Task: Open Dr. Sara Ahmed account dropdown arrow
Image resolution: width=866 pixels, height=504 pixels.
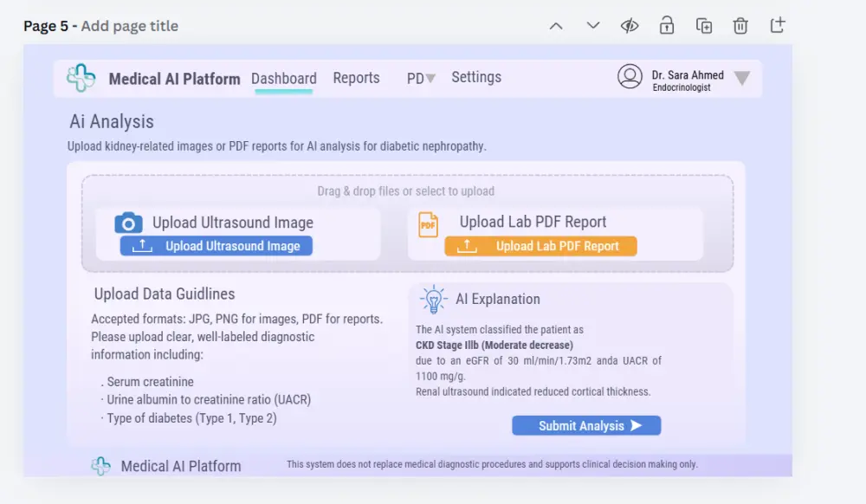Action: coord(742,79)
